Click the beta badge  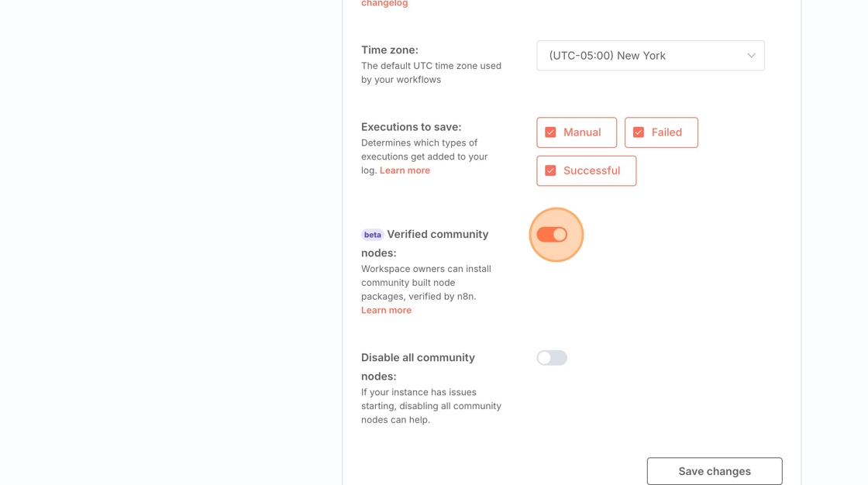click(x=372, y=235)
